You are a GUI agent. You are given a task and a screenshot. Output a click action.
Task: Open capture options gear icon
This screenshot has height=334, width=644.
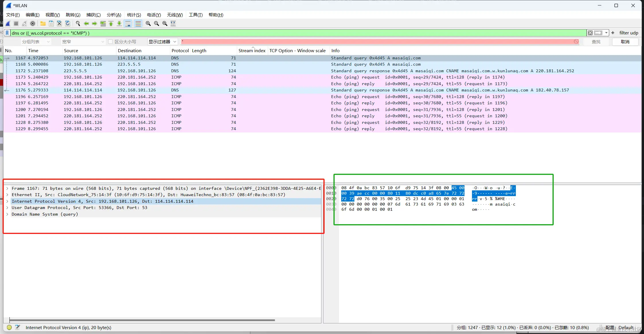coord(33,24)
